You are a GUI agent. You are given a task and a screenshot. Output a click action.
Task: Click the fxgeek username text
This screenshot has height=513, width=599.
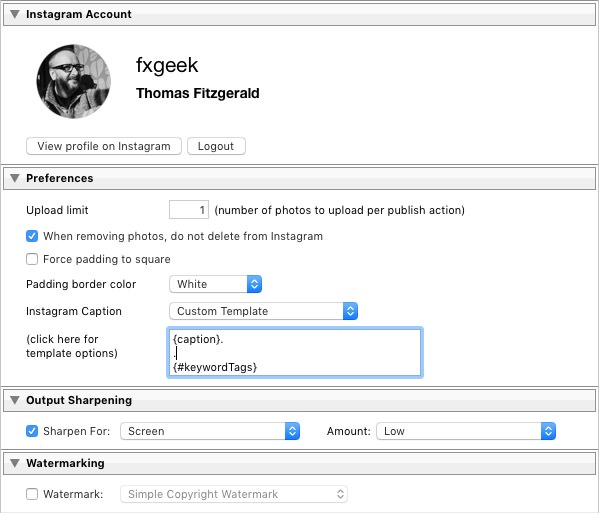click(x=167, y=65)
